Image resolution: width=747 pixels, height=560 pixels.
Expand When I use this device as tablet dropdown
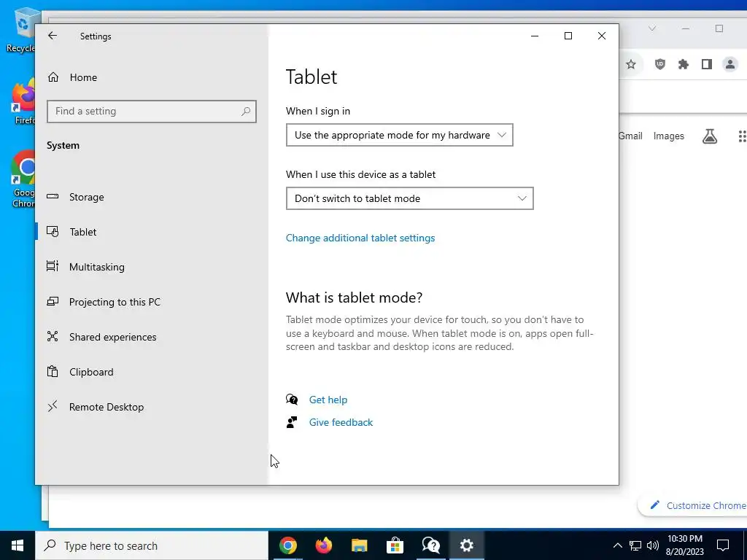410,198
